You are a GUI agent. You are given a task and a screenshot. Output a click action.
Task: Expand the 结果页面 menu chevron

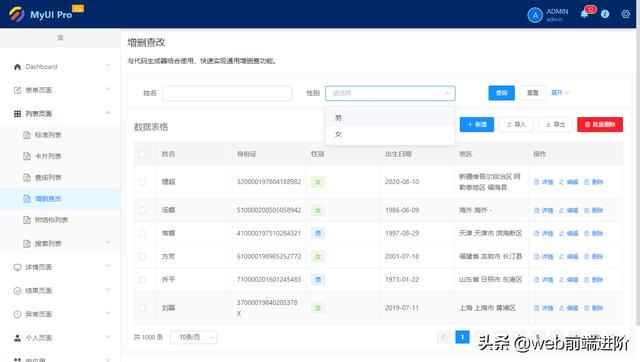tap(108, 290)
